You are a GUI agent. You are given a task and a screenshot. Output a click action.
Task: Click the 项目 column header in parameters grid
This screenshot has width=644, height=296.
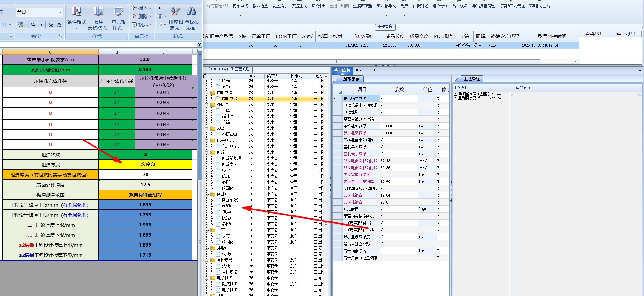click(x=362, y=90)
